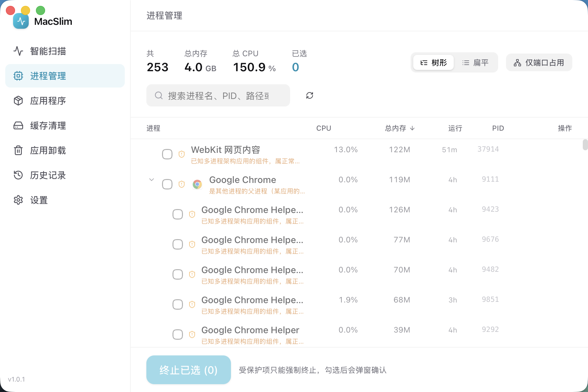Screen dimensions: 588x392
Task: Sort by the CPU column header
Action: click(324, 128)
